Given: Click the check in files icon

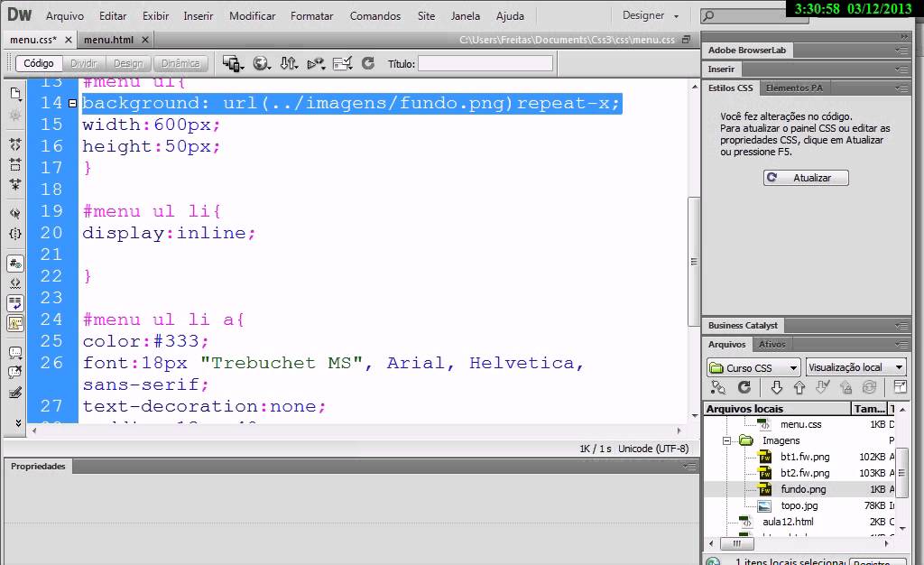Looking at the screenshot, I should pos(845,387).
